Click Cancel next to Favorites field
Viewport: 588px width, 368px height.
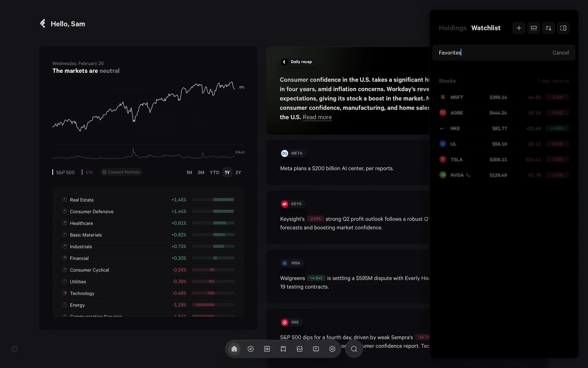(560, 53)
